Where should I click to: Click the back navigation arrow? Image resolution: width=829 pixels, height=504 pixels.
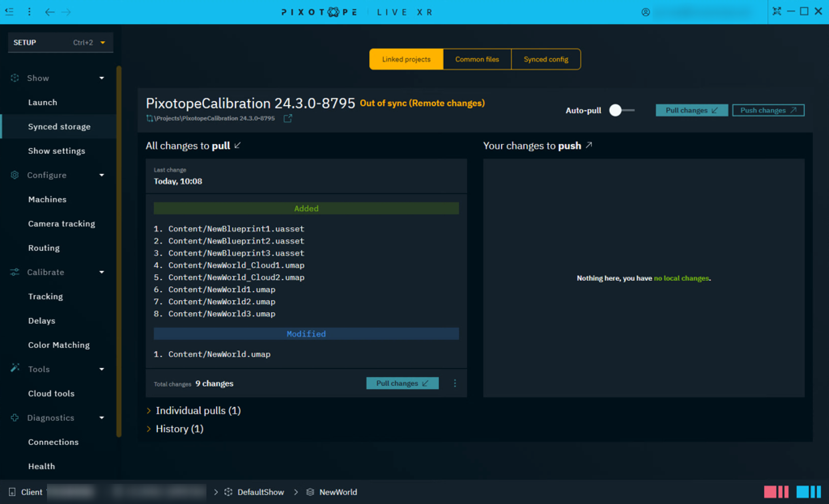pos(50,12)
